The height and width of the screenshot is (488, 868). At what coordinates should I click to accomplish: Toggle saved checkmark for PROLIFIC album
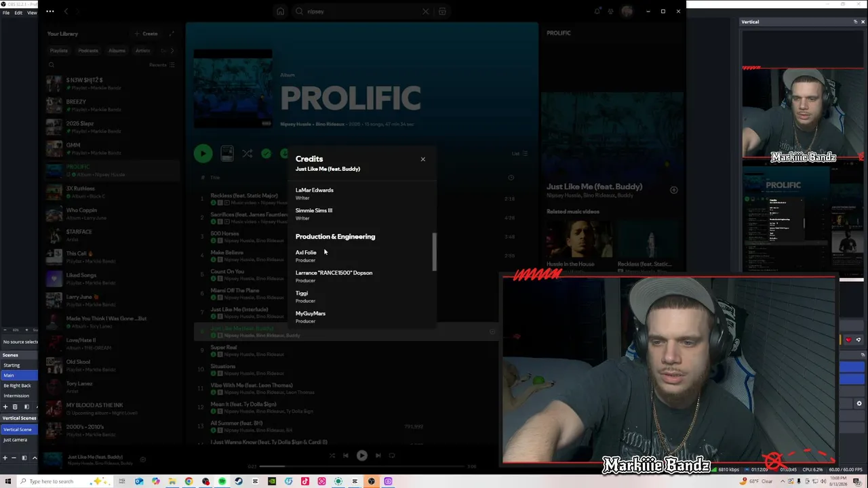pos(267,154)
